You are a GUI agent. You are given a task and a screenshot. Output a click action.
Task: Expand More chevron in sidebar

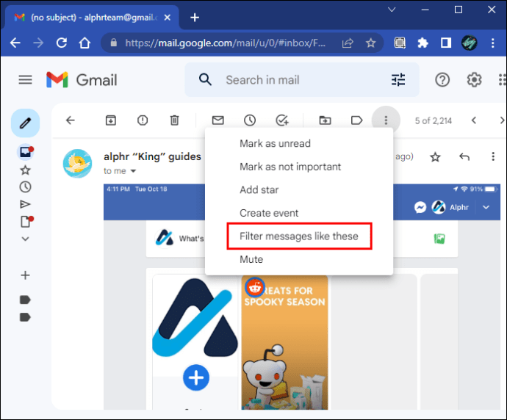25,239
